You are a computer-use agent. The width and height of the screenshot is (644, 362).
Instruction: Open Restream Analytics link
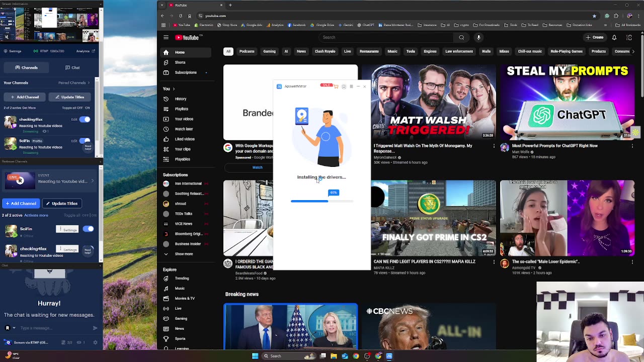click(x=85, y=51)
